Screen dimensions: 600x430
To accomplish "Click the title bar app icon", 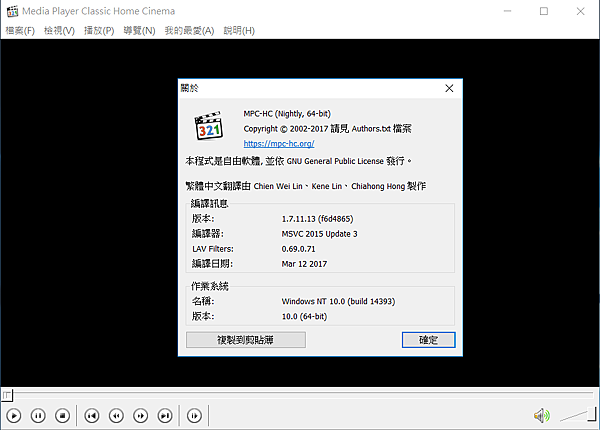I will coord(12,11).
